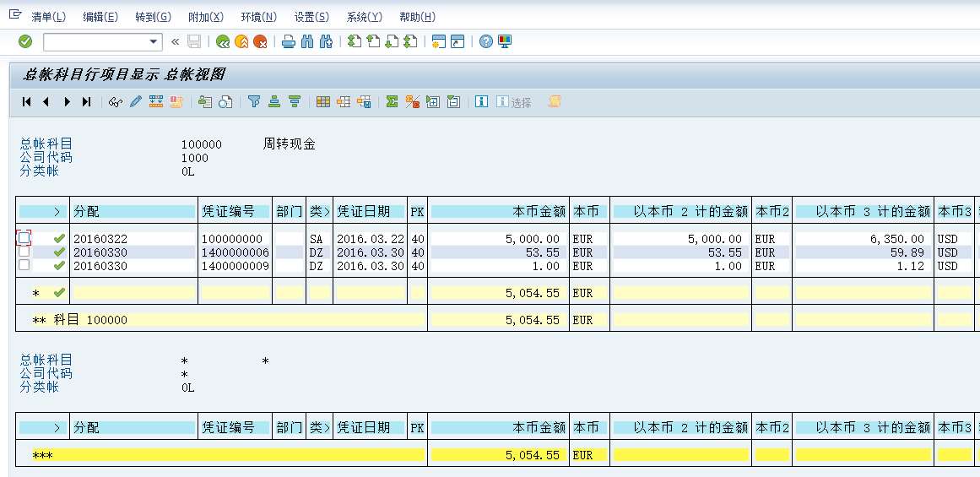Open the command field dropdown arrow

pyautogui.click(x=154, y=42)
